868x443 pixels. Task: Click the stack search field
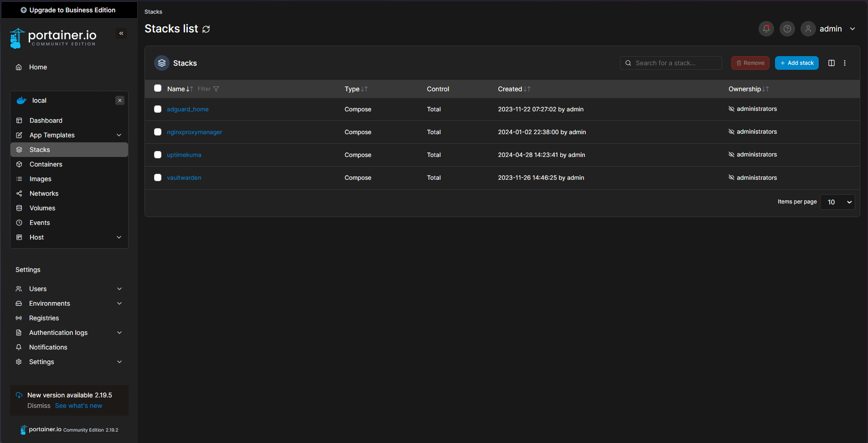click(671, 63)
